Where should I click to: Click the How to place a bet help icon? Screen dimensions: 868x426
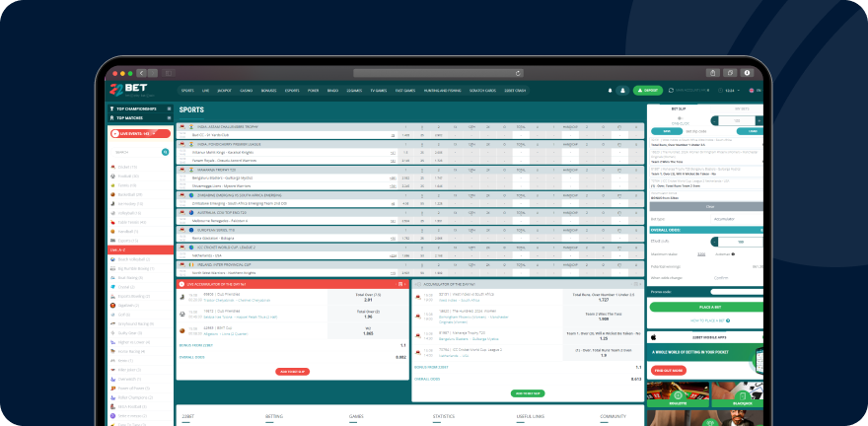pos(728,320)
